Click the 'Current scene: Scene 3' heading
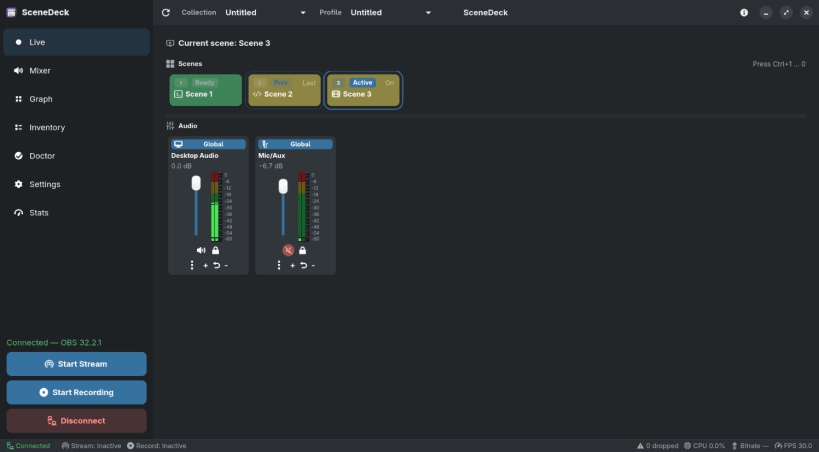This screenshot has height=452, width=819. click(224, 43)
